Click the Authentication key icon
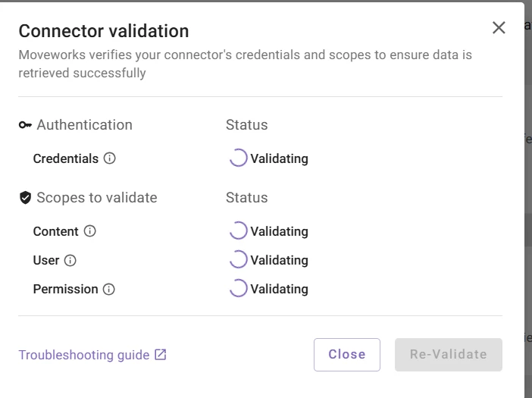The height and width of the screenshot is (398, 532). click(25, 125)
